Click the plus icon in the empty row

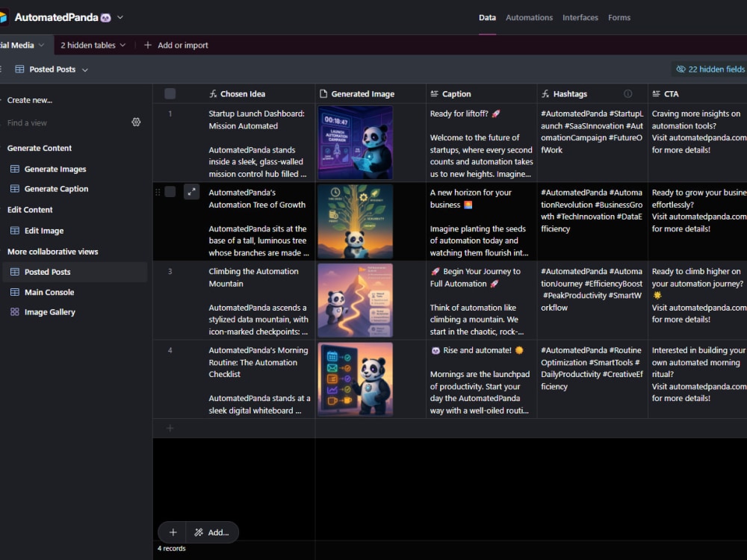(170, 428)
